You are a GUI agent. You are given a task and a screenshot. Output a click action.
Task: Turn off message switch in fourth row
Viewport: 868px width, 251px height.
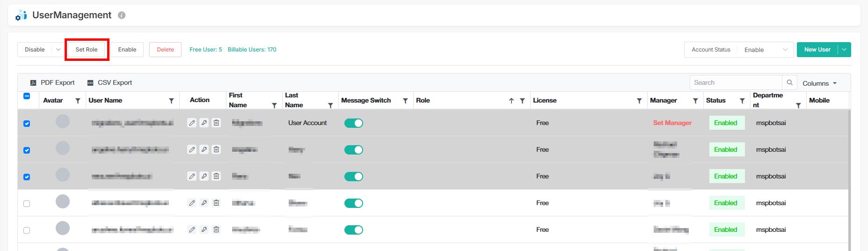click(x=354, y=203)
